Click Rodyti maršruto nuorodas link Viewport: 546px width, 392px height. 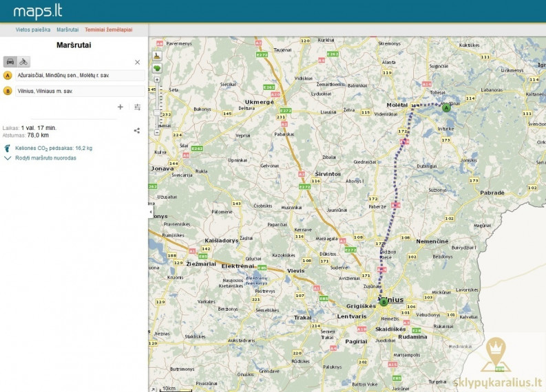45,158
